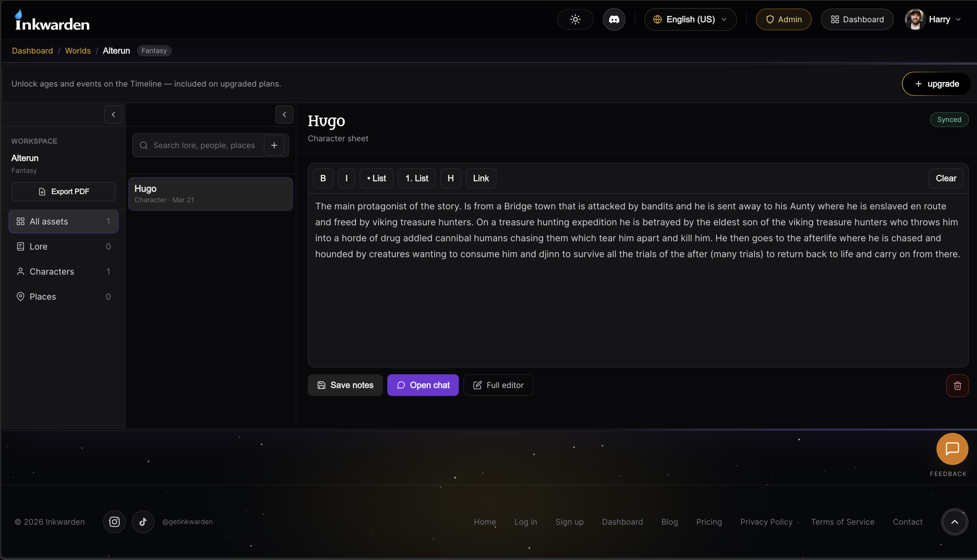Toggle bold formatting

click(x=323, y=179)
